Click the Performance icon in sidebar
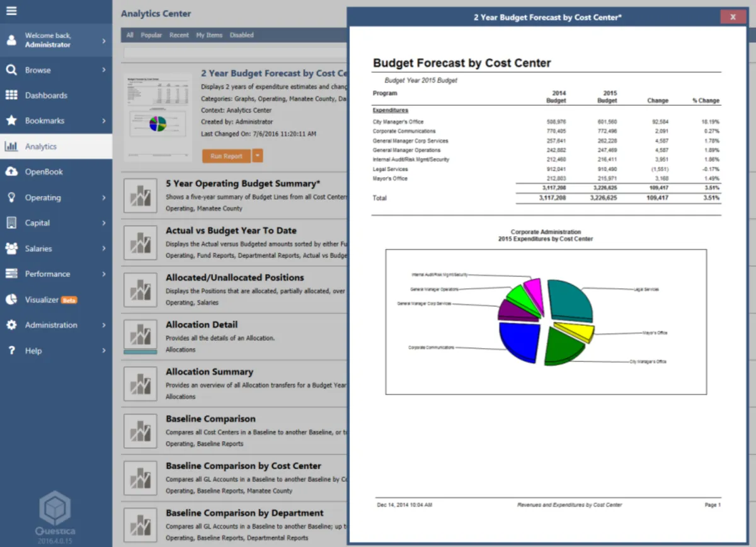The width and height of the screenshot is (756, 547). 11,273
